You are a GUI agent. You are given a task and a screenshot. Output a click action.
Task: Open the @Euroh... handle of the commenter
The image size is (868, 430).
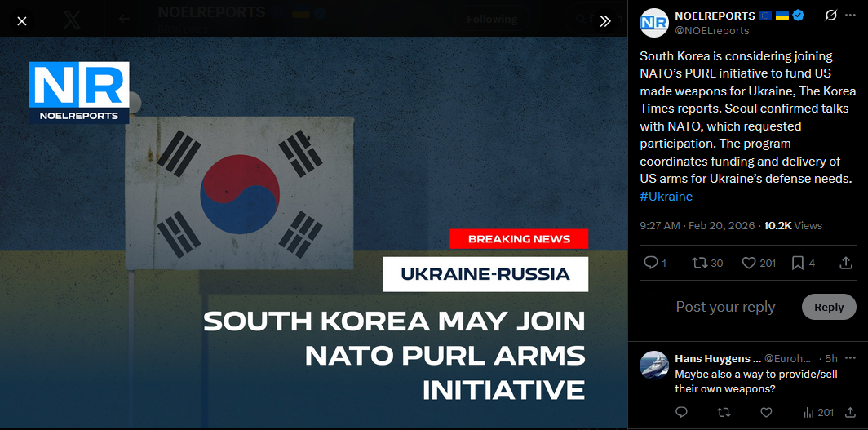coord(788,359)
